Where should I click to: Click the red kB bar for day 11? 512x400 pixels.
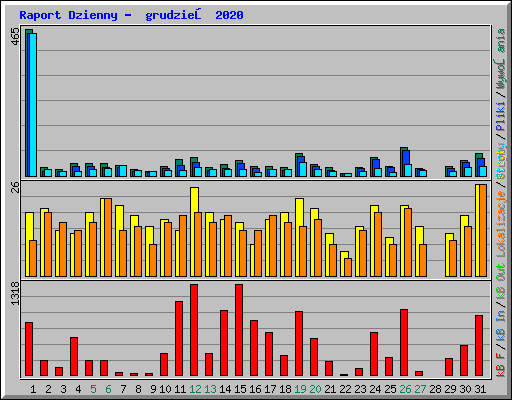179,338
